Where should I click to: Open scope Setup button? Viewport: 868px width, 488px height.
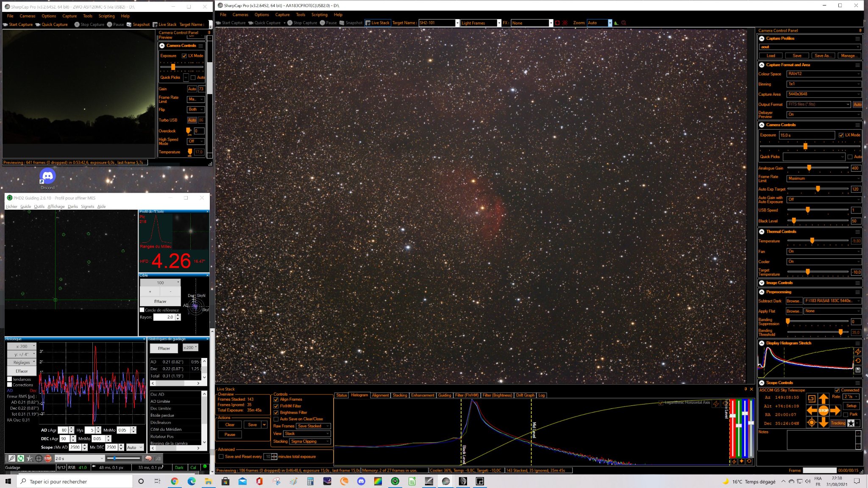point(851,406)
